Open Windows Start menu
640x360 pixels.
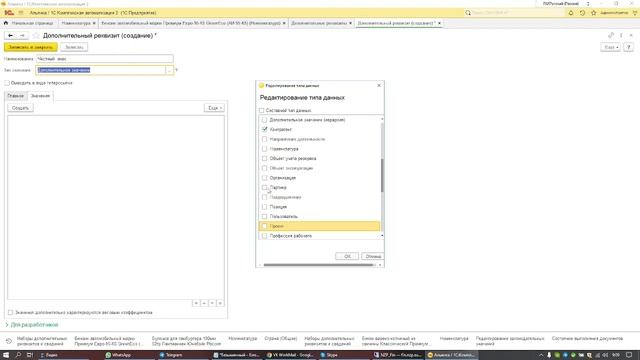(x=6, y=355)
